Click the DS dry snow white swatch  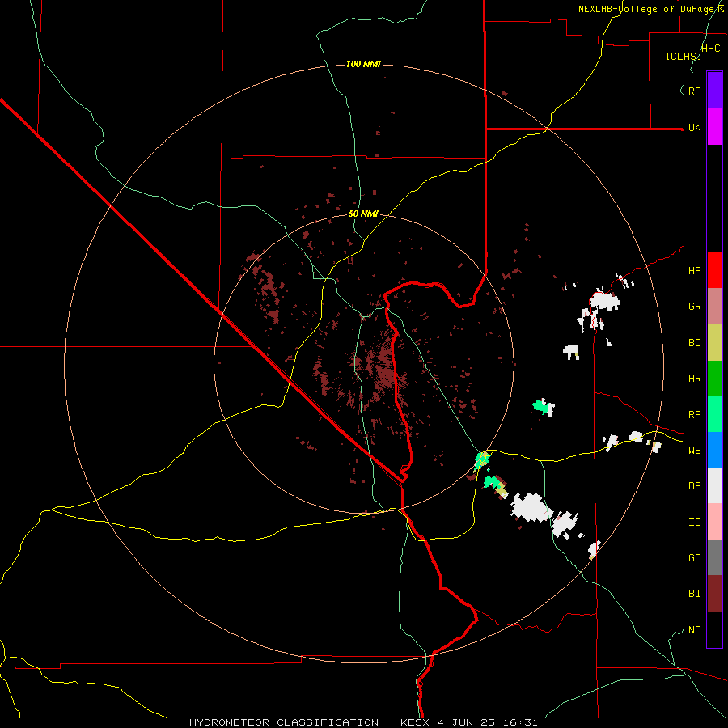point(714,485)
